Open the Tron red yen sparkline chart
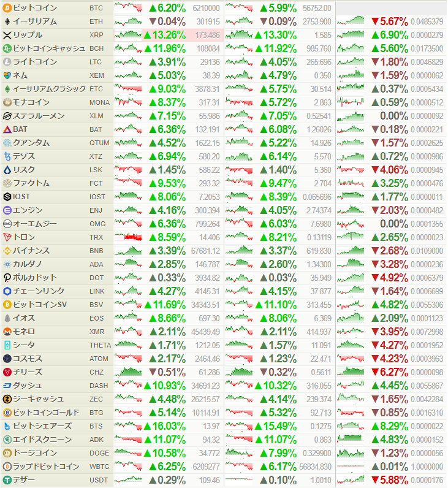 point(128,237)
